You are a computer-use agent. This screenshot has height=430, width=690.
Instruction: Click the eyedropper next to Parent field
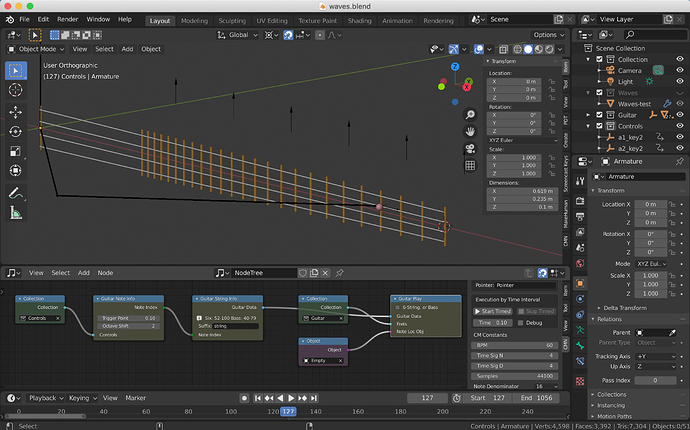pos(672,332)
